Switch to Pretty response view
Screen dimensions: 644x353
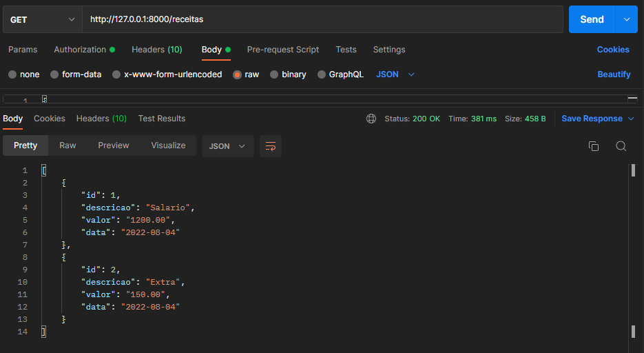(25, 145)
